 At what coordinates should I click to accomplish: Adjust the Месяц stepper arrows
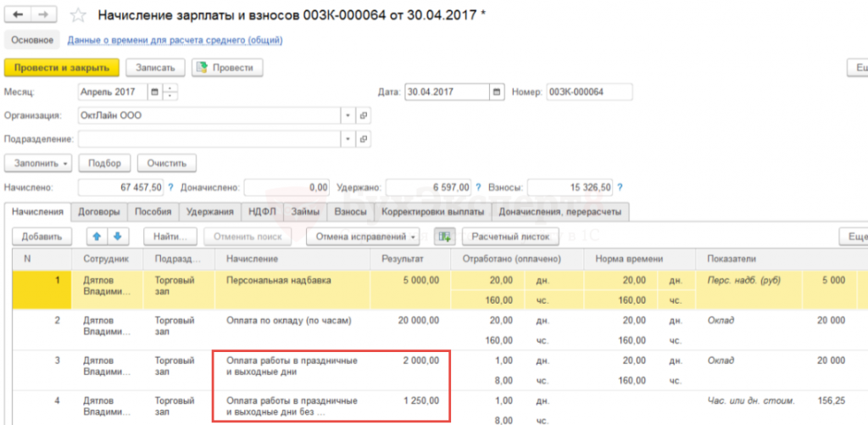pyautogui.click(x=170, y=92)
